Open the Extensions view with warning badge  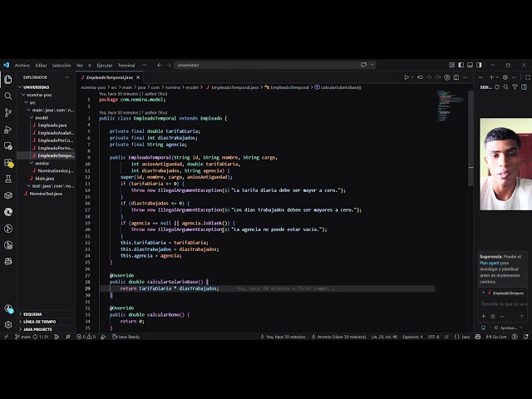coord(8,163)
